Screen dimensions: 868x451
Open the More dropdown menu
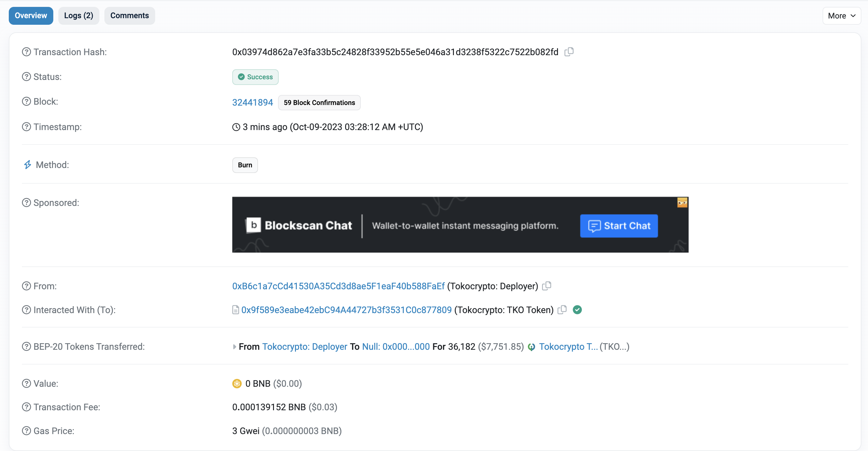coord(841,16)
